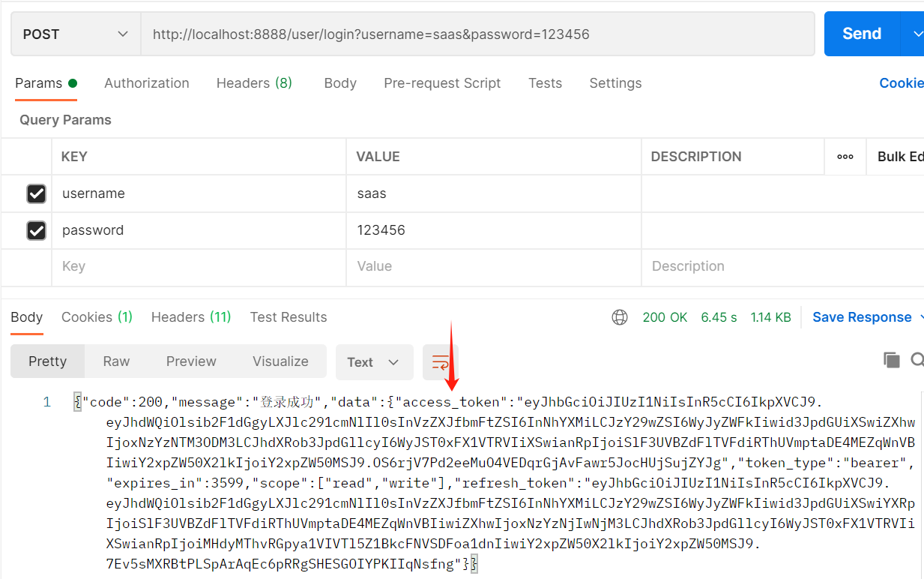Click the 6.45 s response time
This screenshot has height=579, width=924.
(x=719, y=317)
